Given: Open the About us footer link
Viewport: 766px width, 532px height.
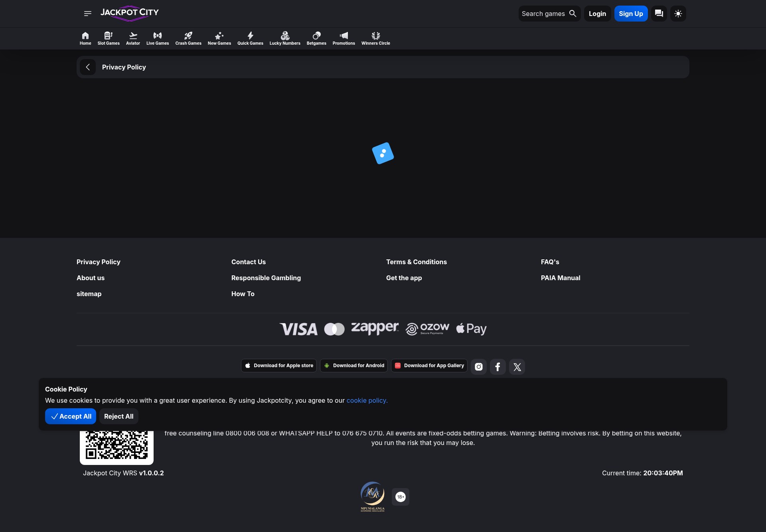Looking at the screenshot, I should click(91, 278).
